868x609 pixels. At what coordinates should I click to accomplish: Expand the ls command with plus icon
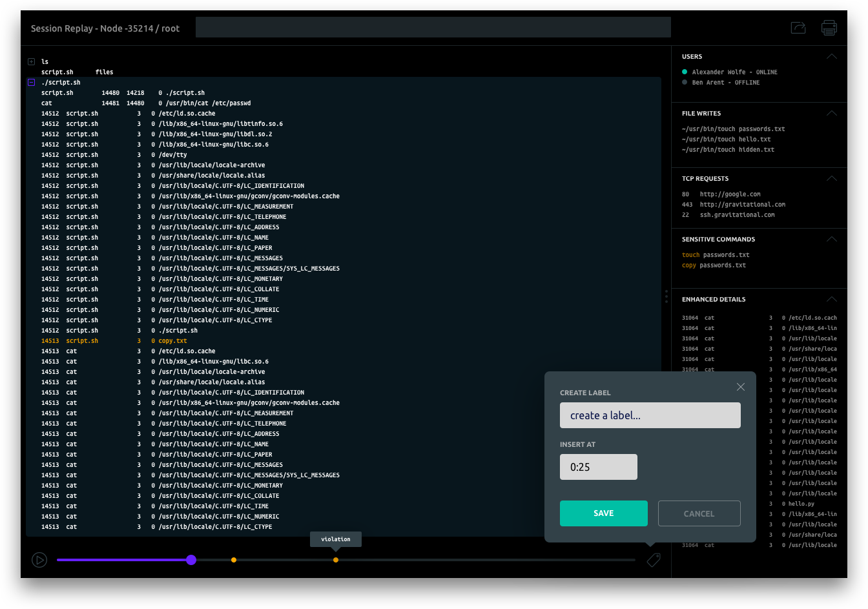31,62
